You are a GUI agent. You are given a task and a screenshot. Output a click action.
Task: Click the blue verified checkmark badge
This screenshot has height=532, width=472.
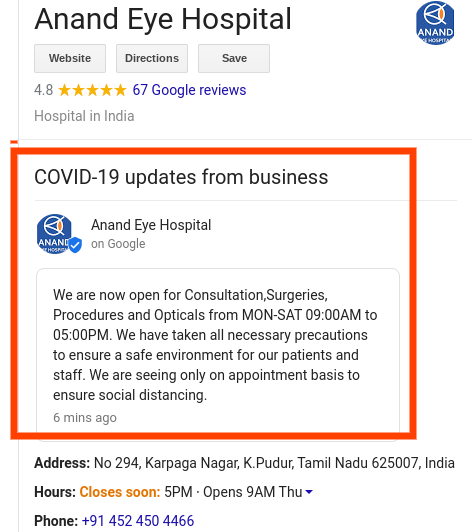tap(75, 245)
